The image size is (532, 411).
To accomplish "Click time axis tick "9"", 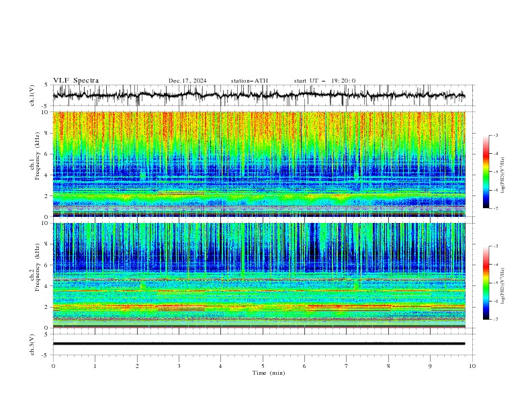I will [430, 366].
